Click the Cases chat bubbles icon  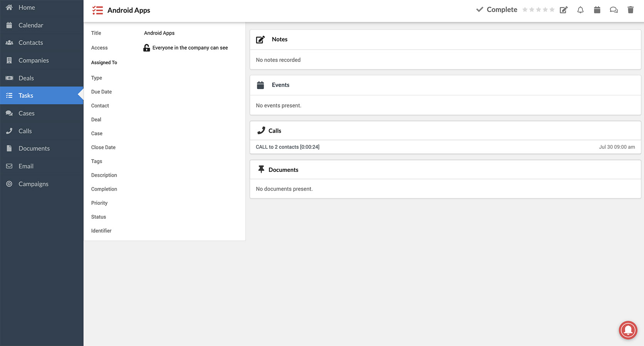[x=9, y=113]
